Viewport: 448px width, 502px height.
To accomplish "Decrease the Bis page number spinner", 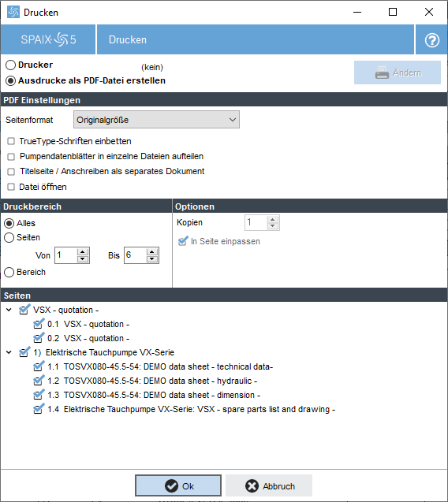I will click(152, 259).
